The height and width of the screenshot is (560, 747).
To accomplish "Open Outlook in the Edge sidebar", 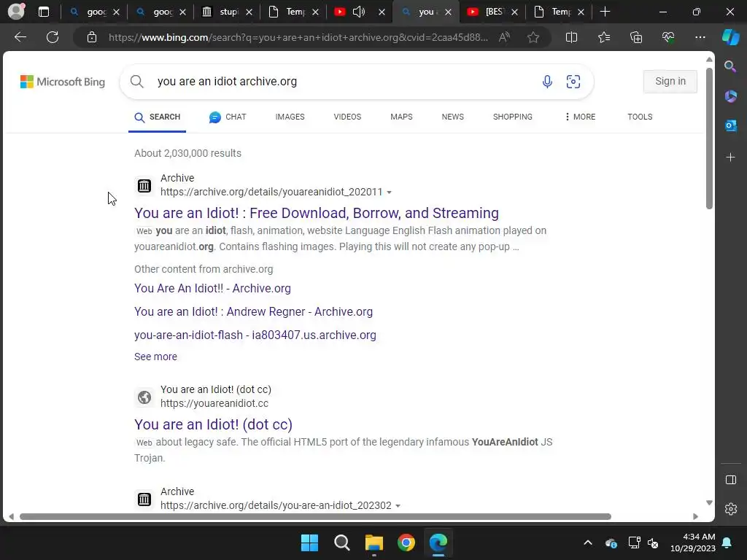I will tap(730, 125).
